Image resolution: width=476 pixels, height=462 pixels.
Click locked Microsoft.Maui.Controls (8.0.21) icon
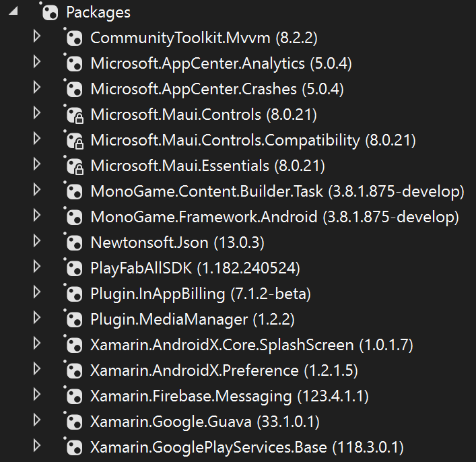[x=74, y=114]
